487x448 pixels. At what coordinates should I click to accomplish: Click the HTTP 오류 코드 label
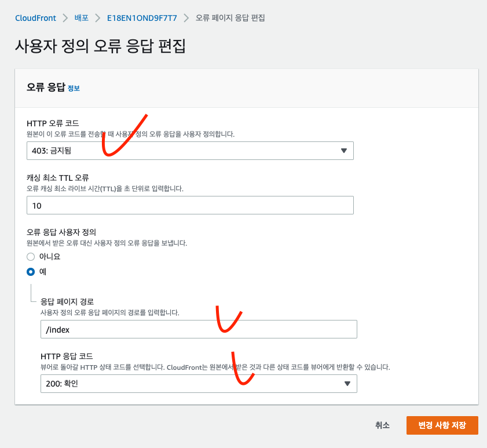click(x=53, y=123)
